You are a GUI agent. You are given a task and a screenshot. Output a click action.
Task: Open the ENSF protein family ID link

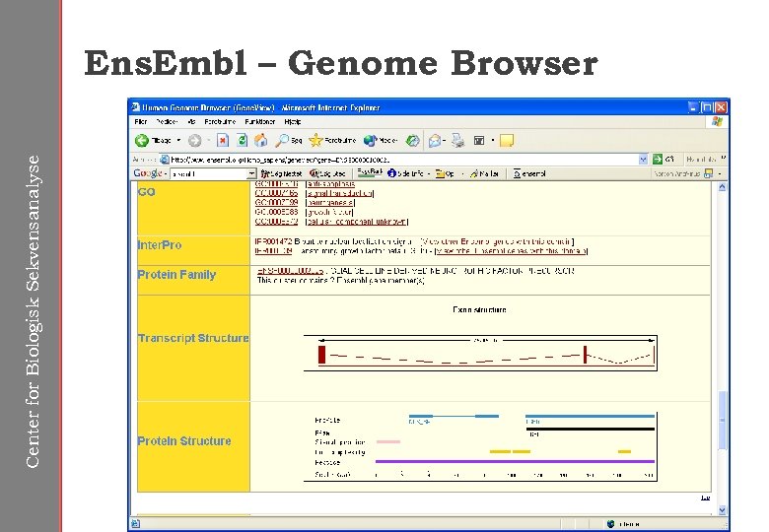pyautogui.click(x=290, y=271)
